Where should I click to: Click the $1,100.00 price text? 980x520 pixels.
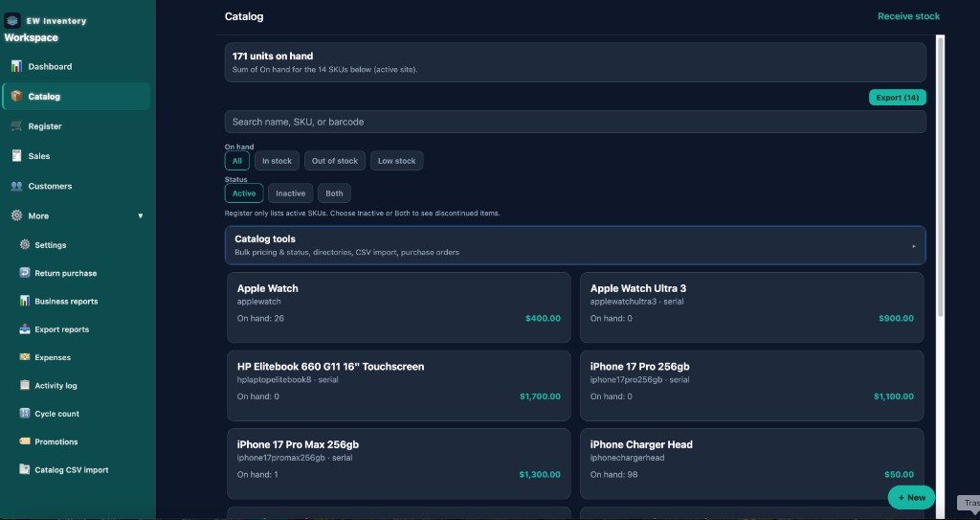894,396
